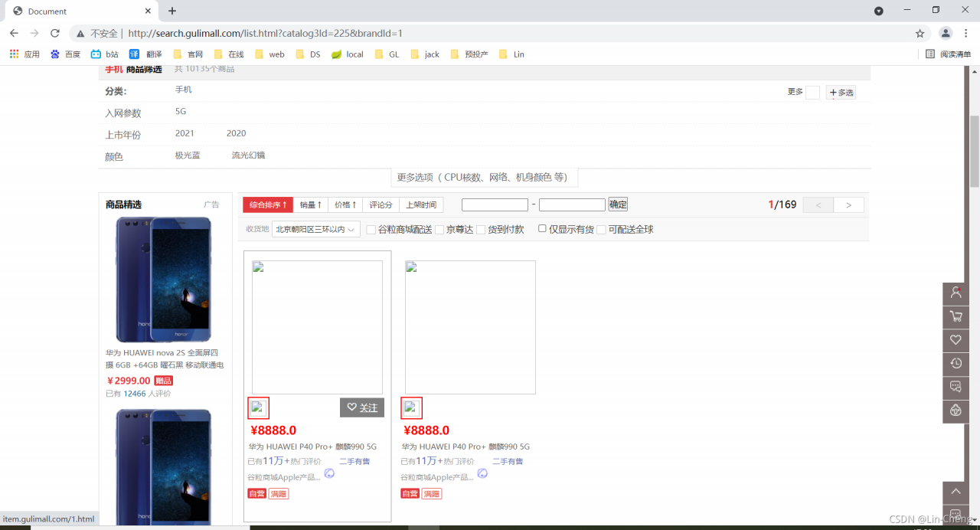Go to next results page arrow
Screen dimensions: 980x530
(848, 205)
